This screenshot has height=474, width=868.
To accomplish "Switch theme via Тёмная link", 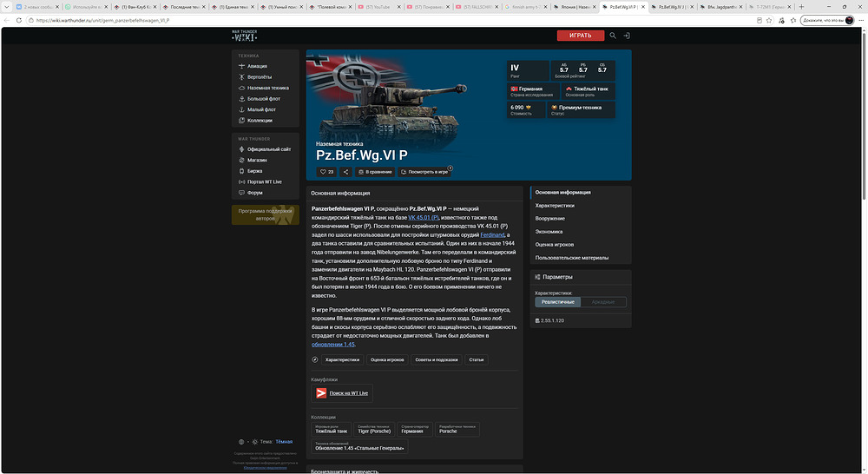I will (284, 442).
